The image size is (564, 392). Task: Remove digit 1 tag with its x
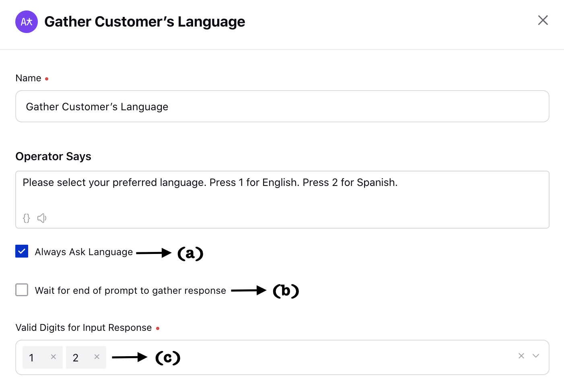(x=53, y=357)
